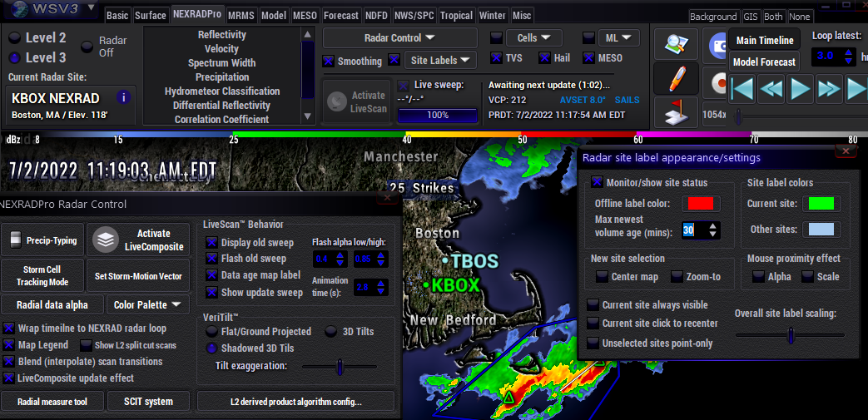Step forward with the fast-forward arrows
The height and width of the screenshot is (420, 868).
tap(829, 88)
